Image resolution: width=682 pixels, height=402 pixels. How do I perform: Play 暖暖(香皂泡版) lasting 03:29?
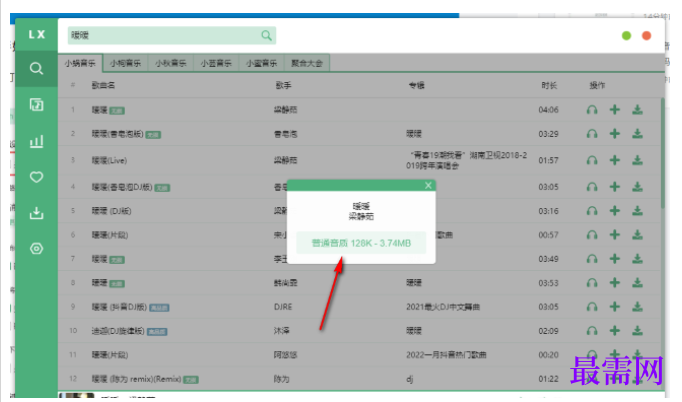592,134
